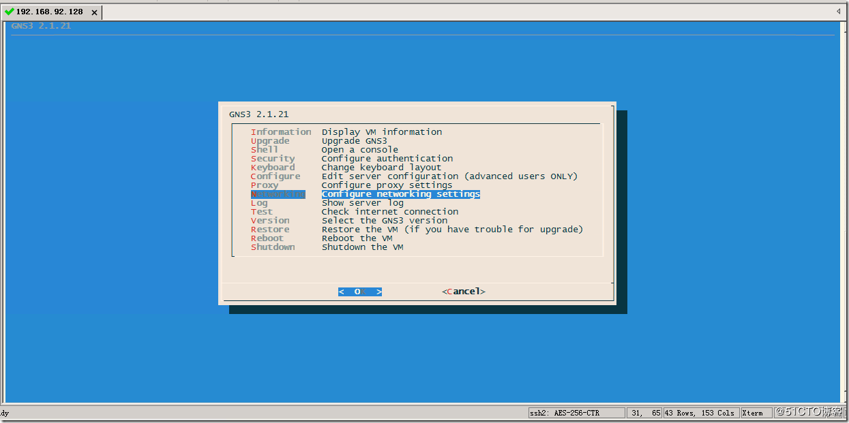Select the highlighted Networking entry
Viewport: 849px width, 423px height.
pyautogui.click(x=278, y=194)
